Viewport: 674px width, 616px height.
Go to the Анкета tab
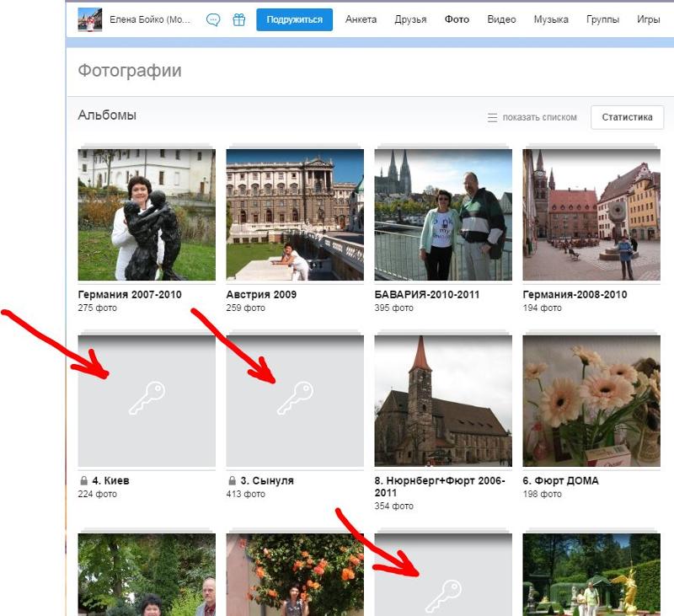click(x=361, y=19)
